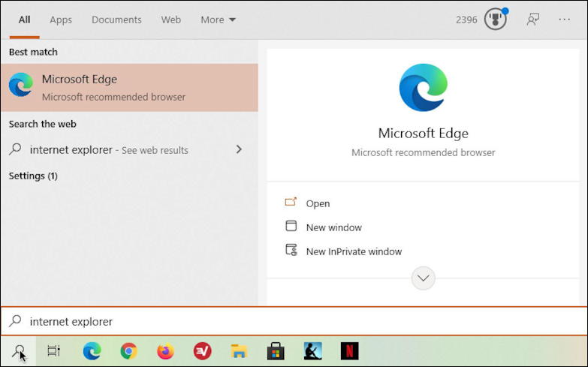Select the Microsoft Edge best match result
This screenshot has height=367, width=588.
(129, 87)
